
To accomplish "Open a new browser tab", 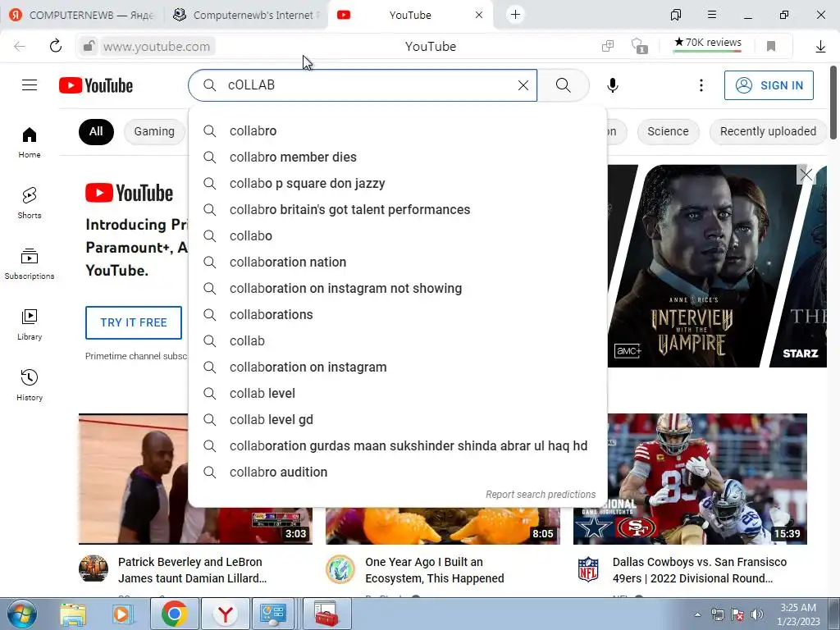I will (x=515, y=15).
